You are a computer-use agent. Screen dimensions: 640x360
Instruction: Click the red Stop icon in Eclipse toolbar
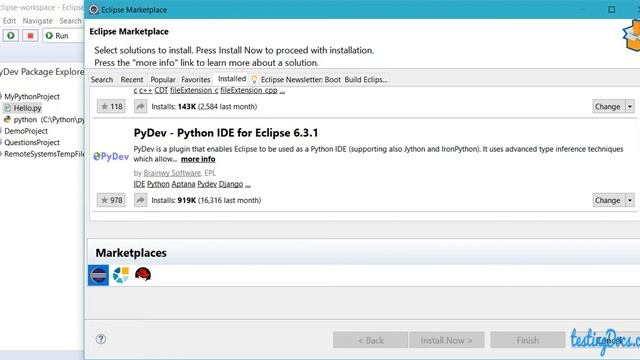30,36
